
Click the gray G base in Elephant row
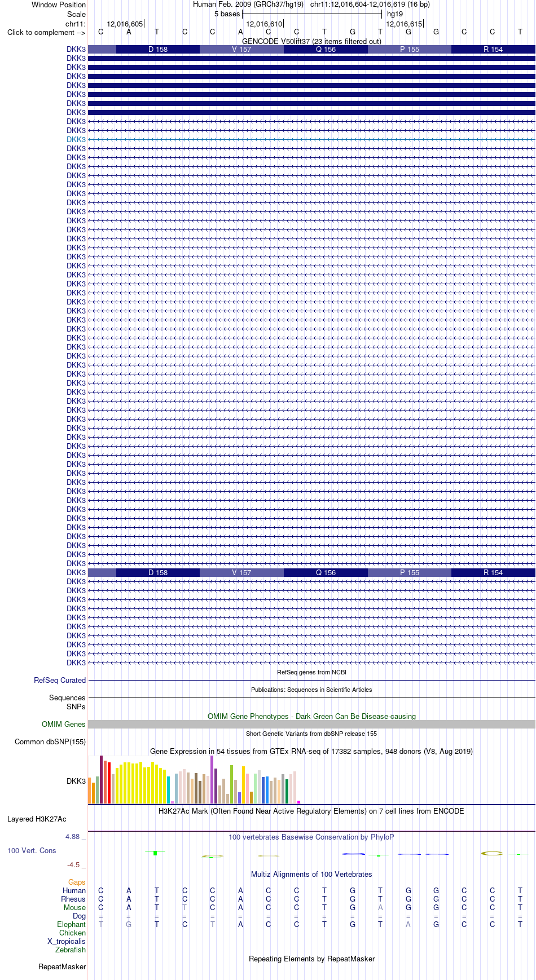click(129, 924)
